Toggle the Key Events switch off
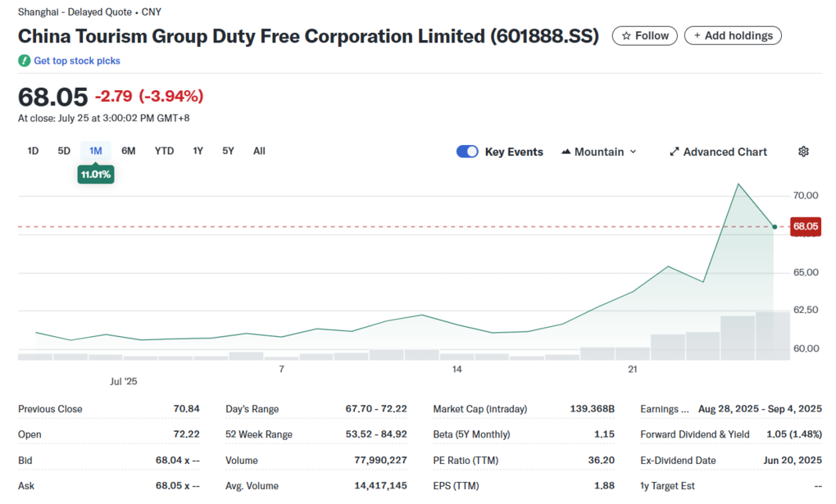This screenshot has width=836, height=504. (x=467, y=152)
